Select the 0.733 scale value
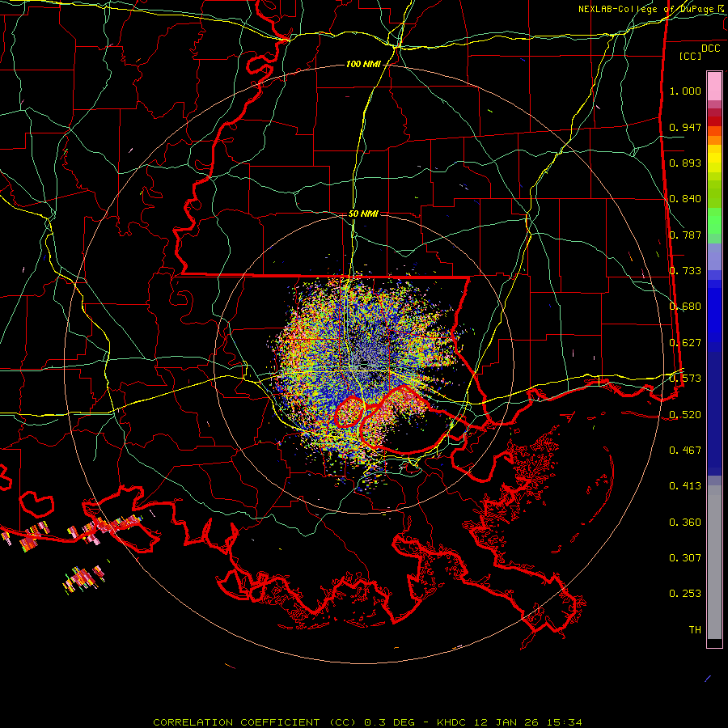 (x=685, y=270)
